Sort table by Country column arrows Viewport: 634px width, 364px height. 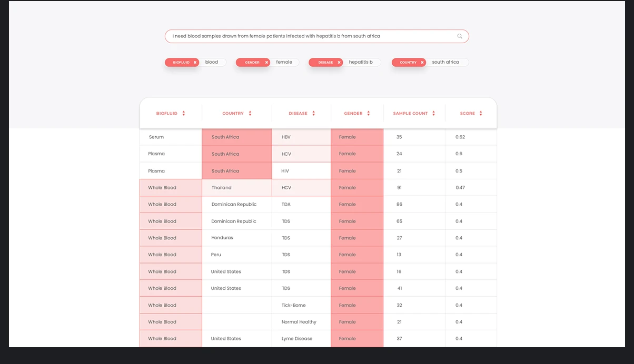(x=250, y=113)
